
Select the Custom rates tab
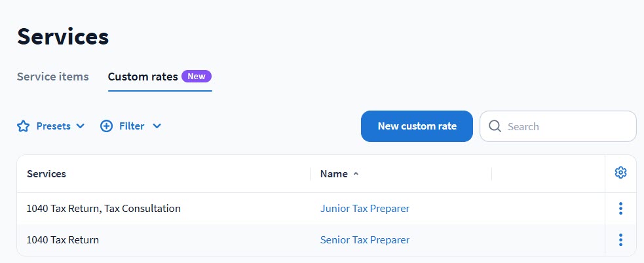pos(143,77)
